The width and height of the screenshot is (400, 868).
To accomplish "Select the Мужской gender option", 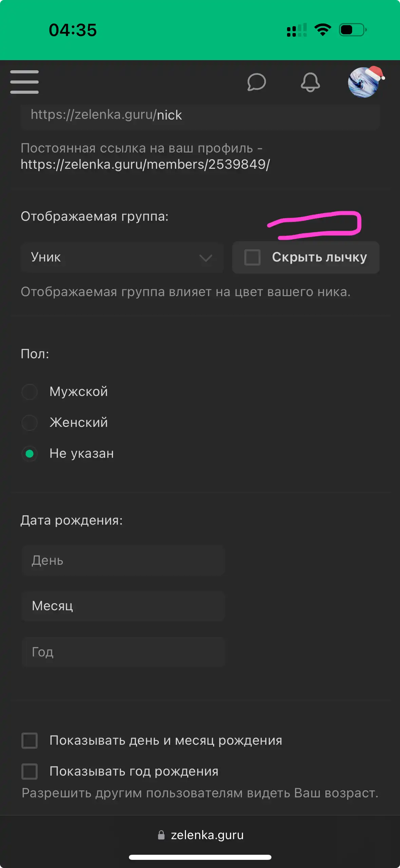I will [30, 392].
